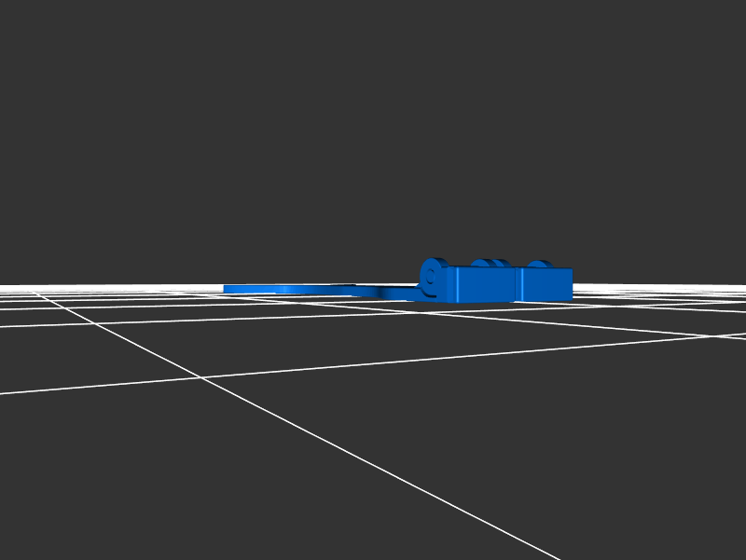Viewport: 746px width, 560px height.
Task: Click the middle double bump atop the model
Action: point(490,264)
